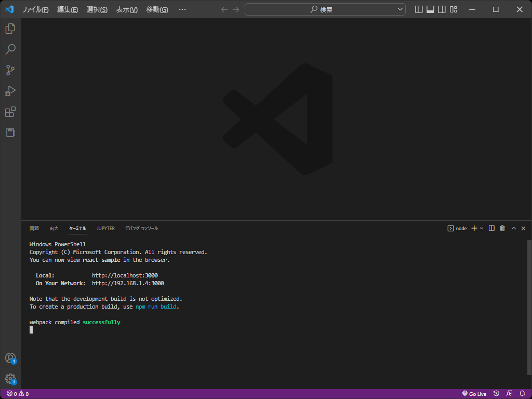Toggle the bottom panel layout
The image size is (532, 399).
[430, 9]
